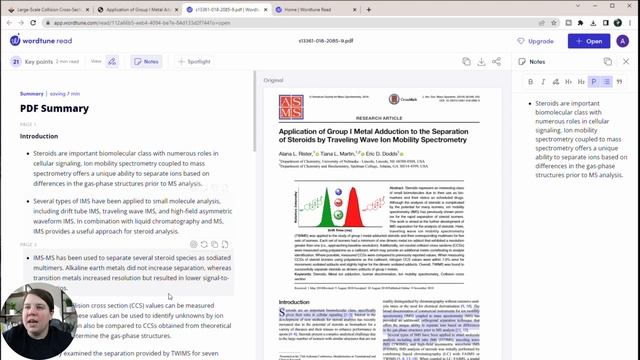Insert a block quote in notes
Image resolution: width=640 pixels, height=360 pixels.
(619, 82)
